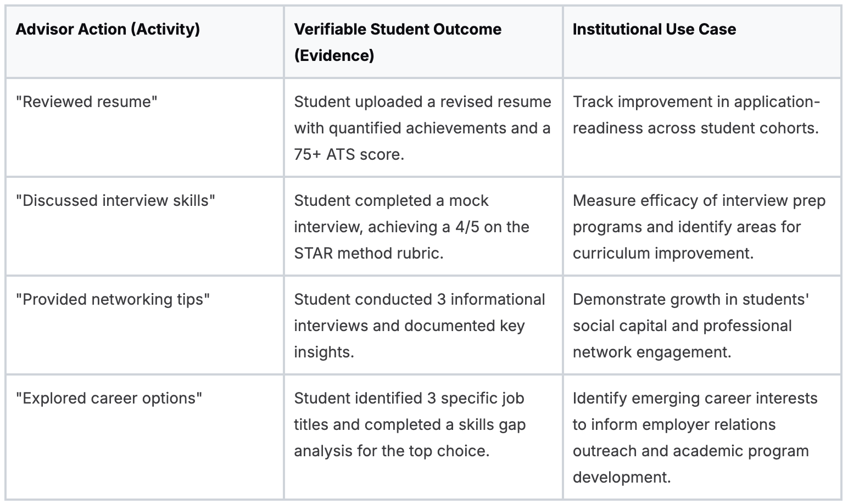Image resolution: width=848 pixels, height=504 pixels.
Task: Click the "75+ ATS score" text
Action: tap(349, 154)
